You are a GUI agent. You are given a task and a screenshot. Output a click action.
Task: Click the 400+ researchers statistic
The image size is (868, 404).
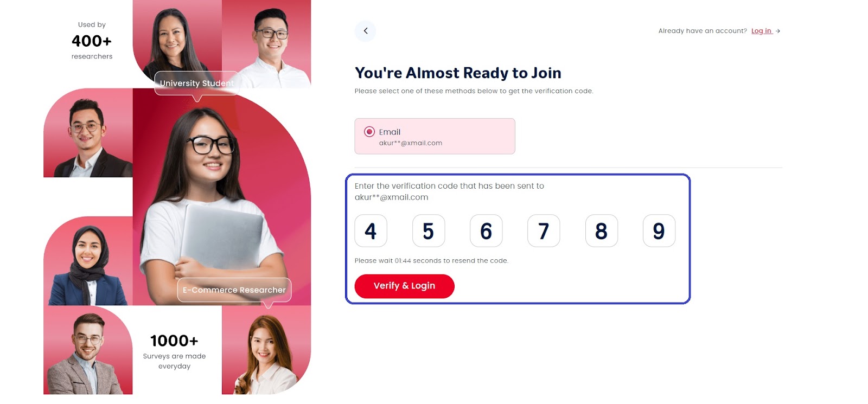click(92, 41)
